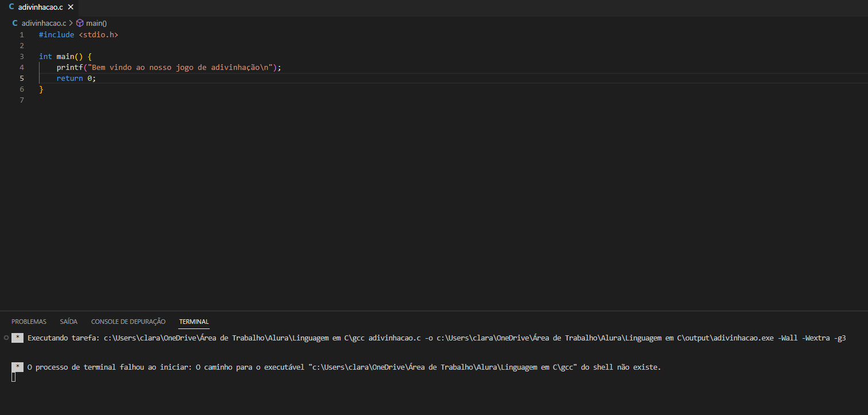Click the 'int main() {' code line

(65, 56)
